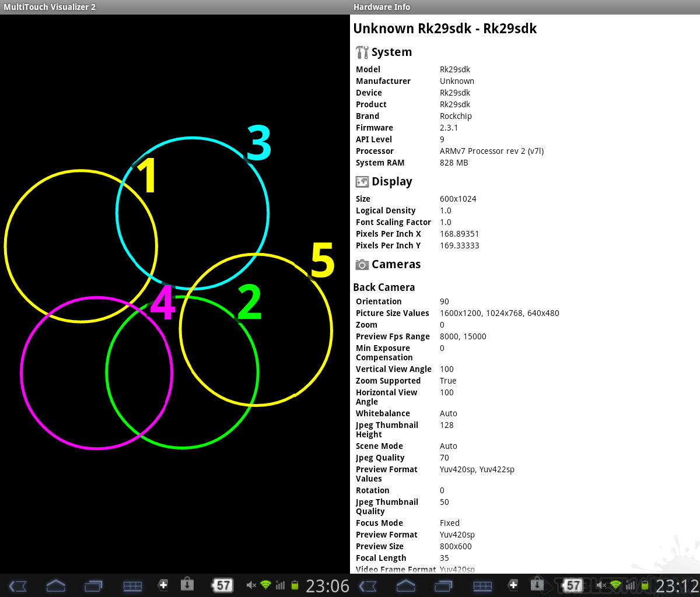Tap the muted speaker icon in the 23:06 bar
This screenshot has height=597, width=700.
tap(251, 585)
